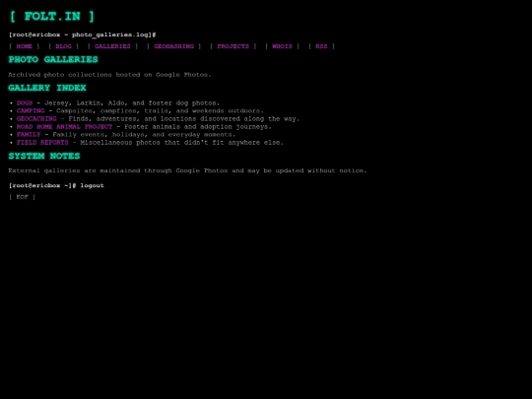Open ROAD HOME ANIMAL PROJECT gallery

tap(64, 126)
